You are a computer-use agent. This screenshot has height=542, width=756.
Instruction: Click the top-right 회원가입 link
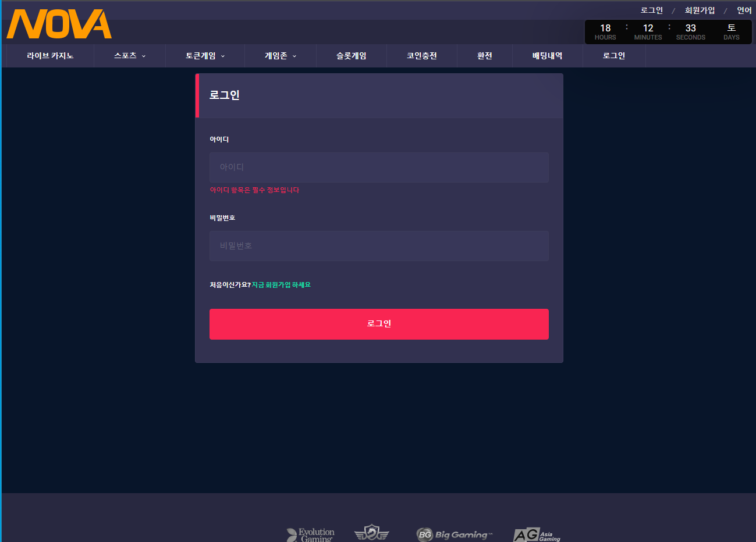[x=700, y=10]
